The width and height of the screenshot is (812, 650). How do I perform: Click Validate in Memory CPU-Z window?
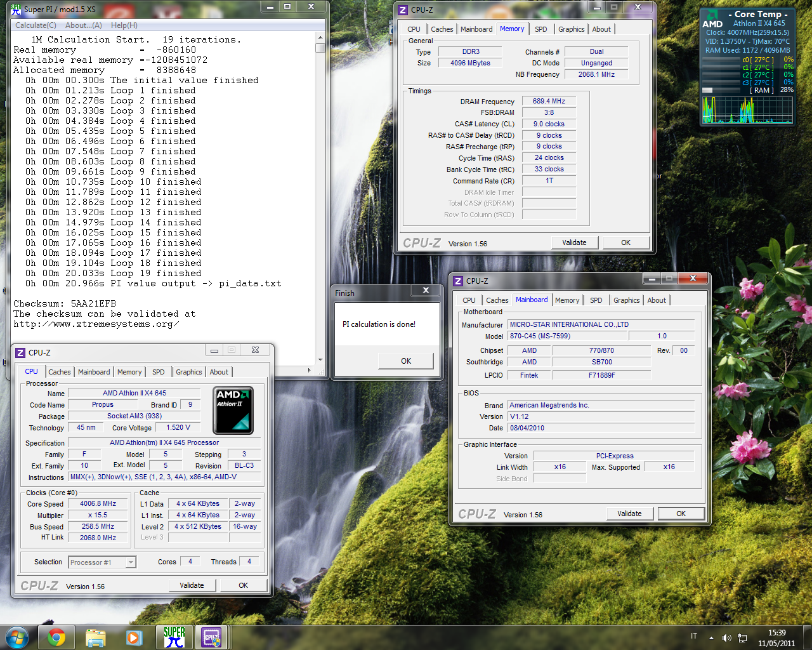point(574,242)
